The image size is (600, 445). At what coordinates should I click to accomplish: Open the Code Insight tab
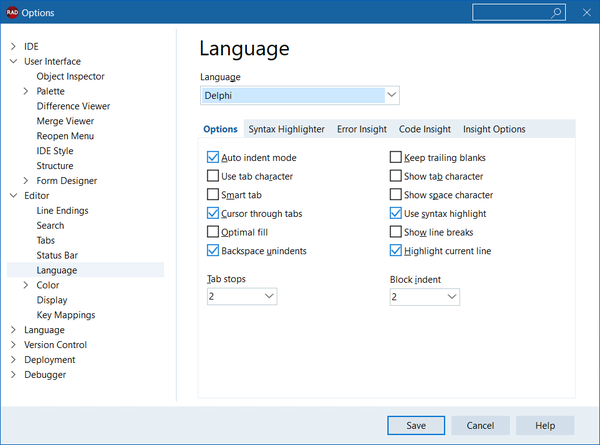425,129
